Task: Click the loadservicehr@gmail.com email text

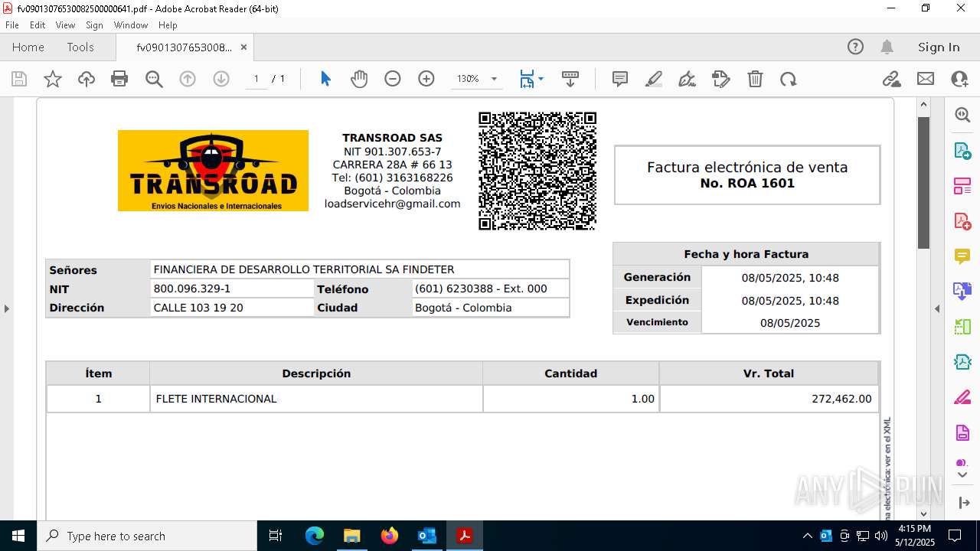Action: (393, 204)
